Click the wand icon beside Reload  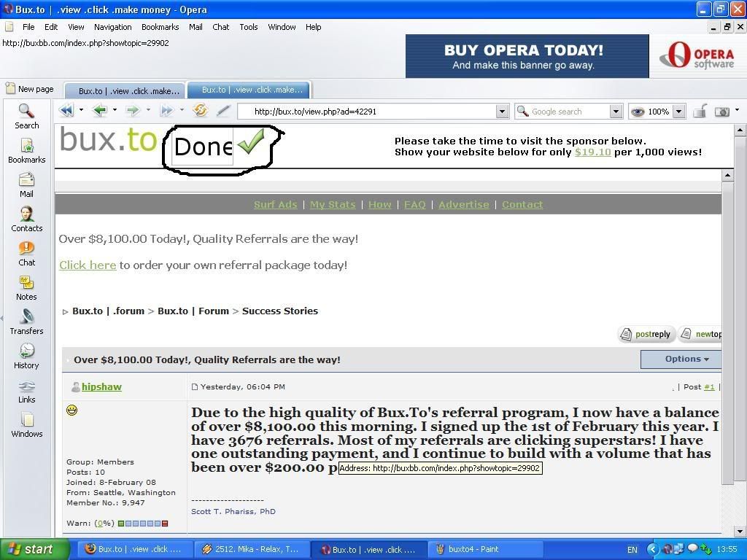(x=223, y=111)
